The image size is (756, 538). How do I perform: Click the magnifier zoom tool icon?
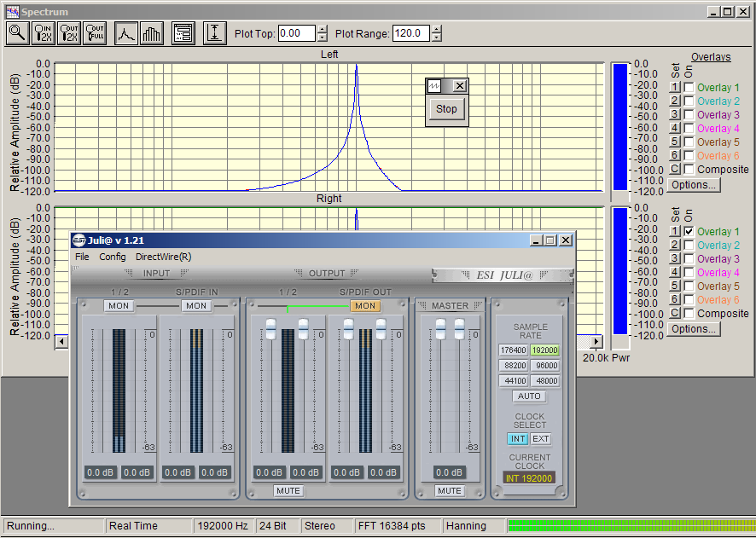[17, 33]
